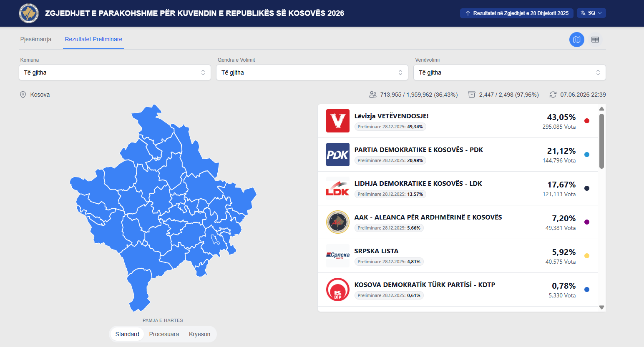Click KDTP blue color dot
Screen dimensions: 644x347
coord(587,290)
